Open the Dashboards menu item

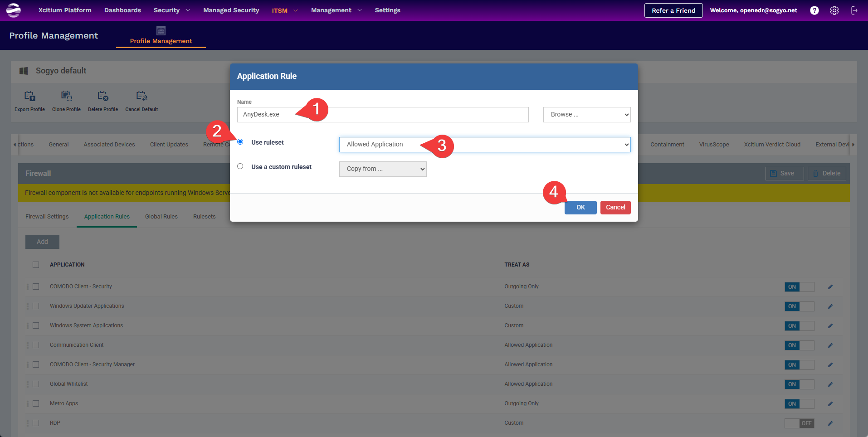[x=122, y=10]
